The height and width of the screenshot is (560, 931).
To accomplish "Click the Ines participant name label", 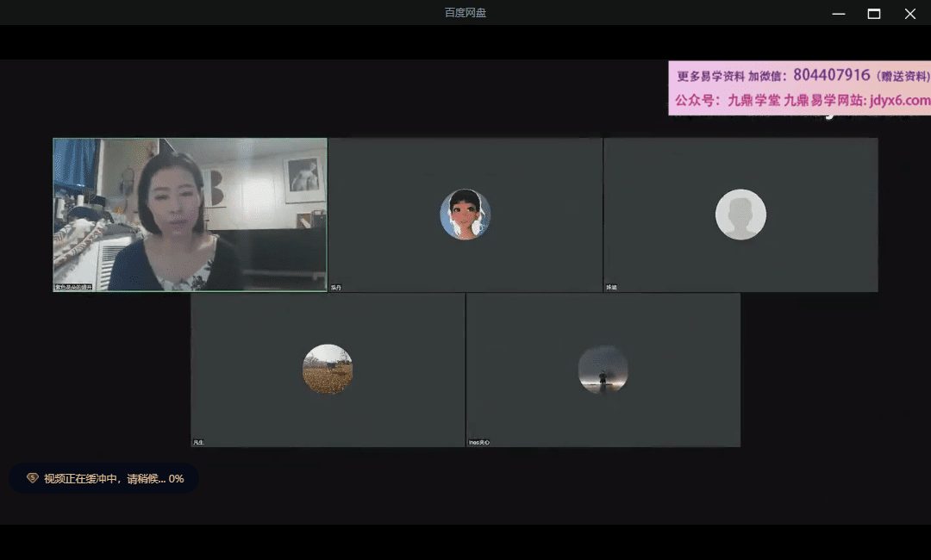I will pos(478,442).
